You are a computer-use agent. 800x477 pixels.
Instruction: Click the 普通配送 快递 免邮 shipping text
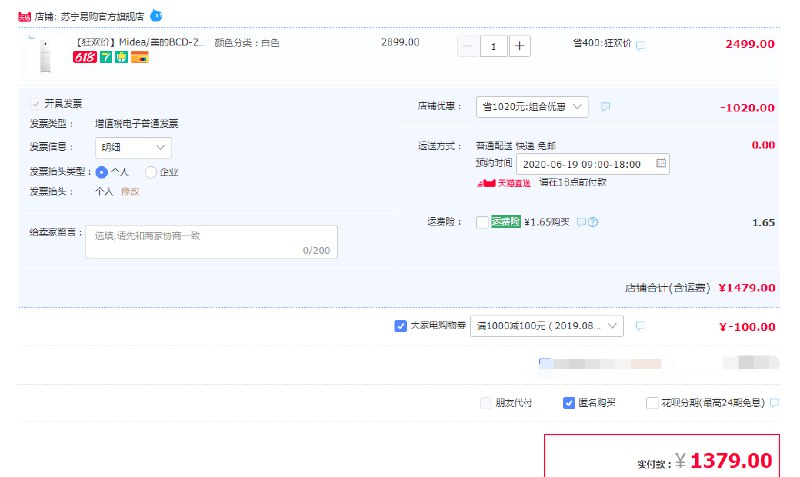click(516, 146)
